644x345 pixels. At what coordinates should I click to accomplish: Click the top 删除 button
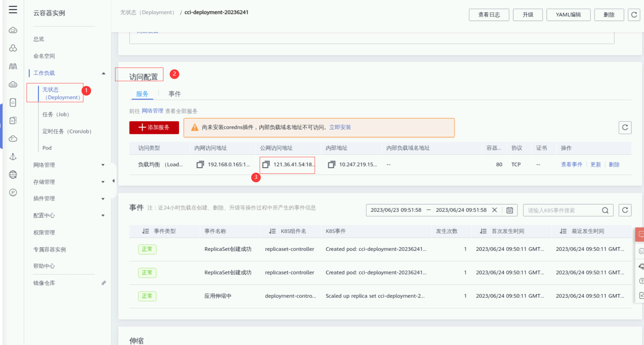pos(609,15)
